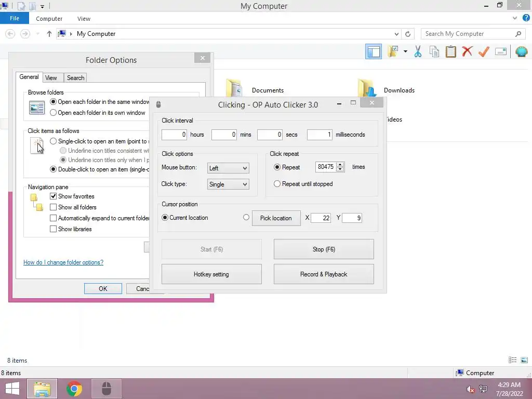Select Open each folder in same window
532x399 pixels.
point(54,102)
